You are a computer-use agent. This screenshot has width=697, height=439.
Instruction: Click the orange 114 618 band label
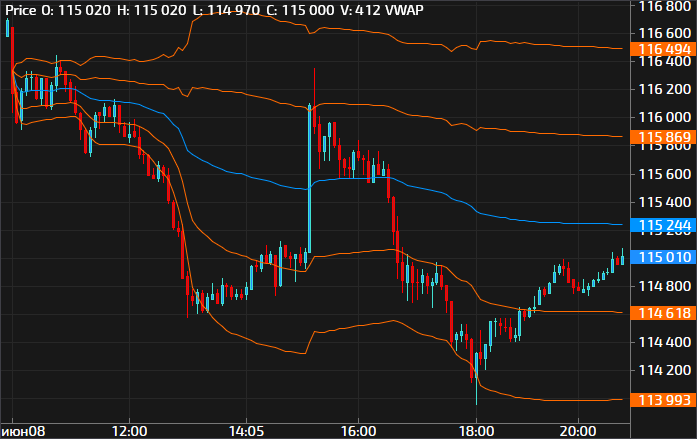tap(664, 313)
